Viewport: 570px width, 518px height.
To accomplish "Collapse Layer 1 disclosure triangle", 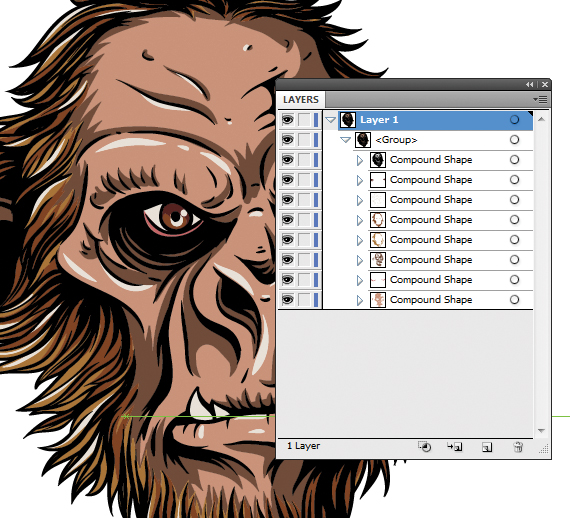I will 330,120.
